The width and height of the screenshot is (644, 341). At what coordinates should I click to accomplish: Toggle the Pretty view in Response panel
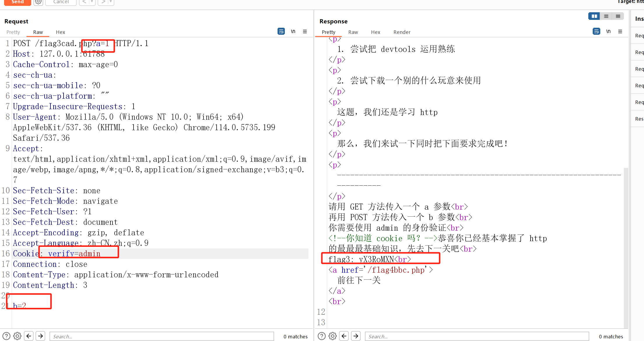(328, 32)
